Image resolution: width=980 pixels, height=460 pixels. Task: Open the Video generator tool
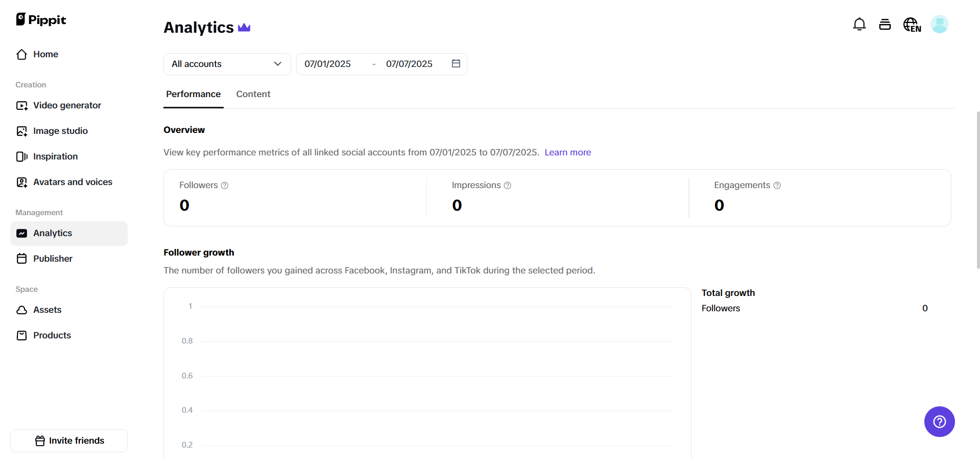pos(66,105)
